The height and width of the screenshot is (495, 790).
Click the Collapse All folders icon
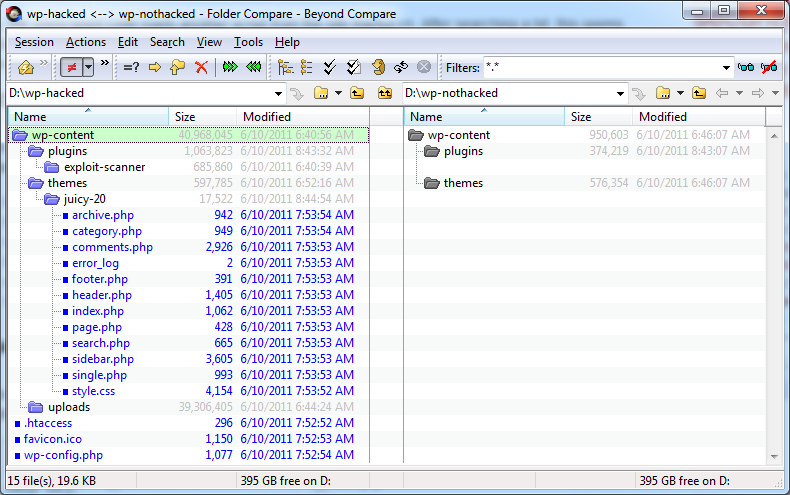306,67
